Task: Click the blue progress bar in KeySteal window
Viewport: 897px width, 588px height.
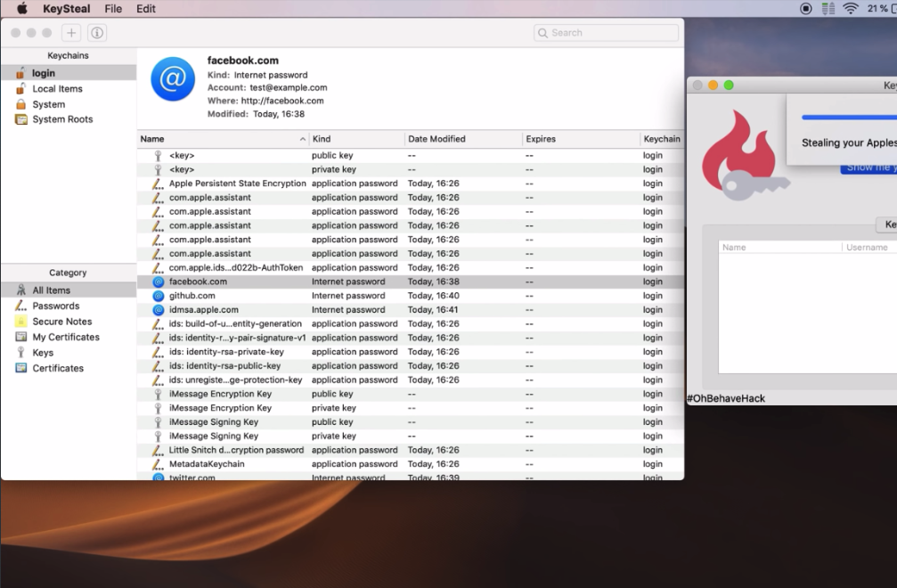Action: point(849,118)
